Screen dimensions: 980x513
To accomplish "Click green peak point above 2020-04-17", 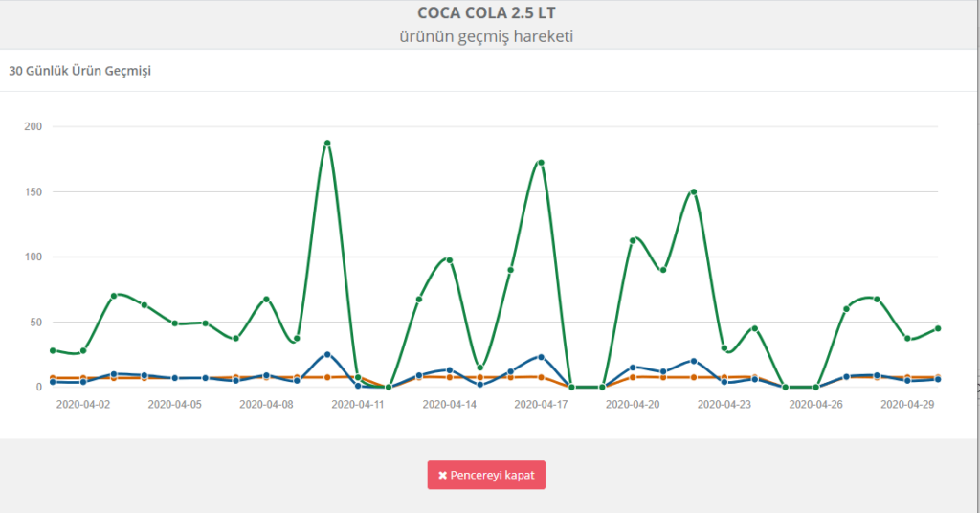I will (542, 163).
